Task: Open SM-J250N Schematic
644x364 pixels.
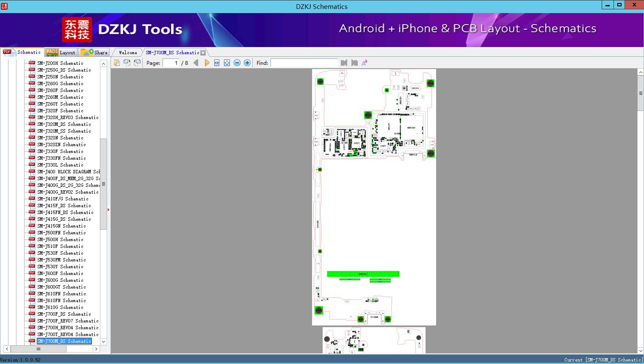Action: point(60,77)
